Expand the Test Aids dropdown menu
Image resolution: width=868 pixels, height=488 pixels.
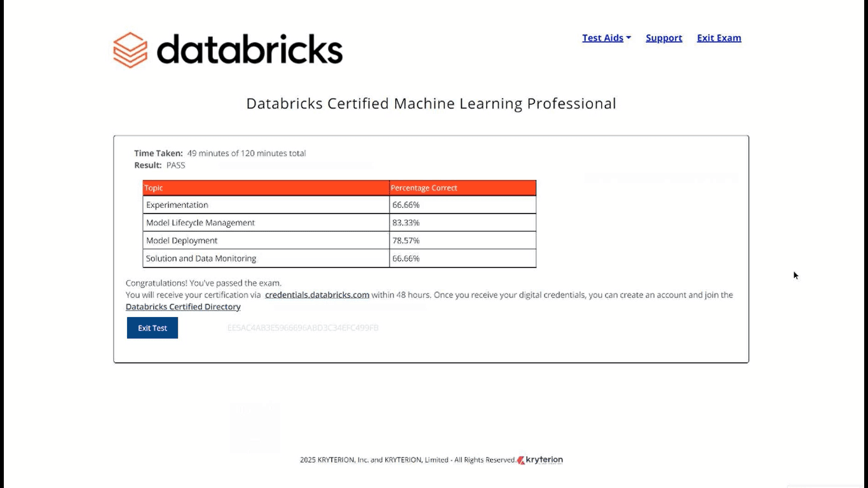click(602, 38)
